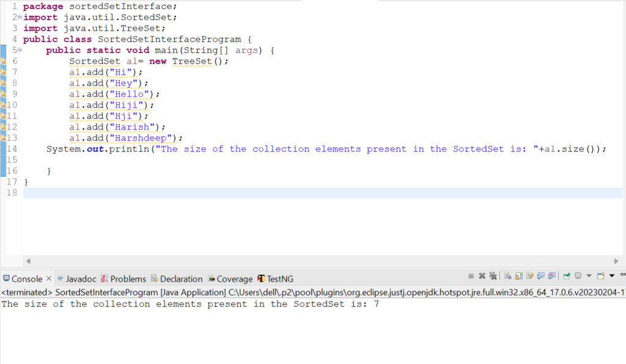Clear the console using Clear Console icon
Image resolution: width=626 pixels, height=364 pixels.
click(x=508, y=276)
